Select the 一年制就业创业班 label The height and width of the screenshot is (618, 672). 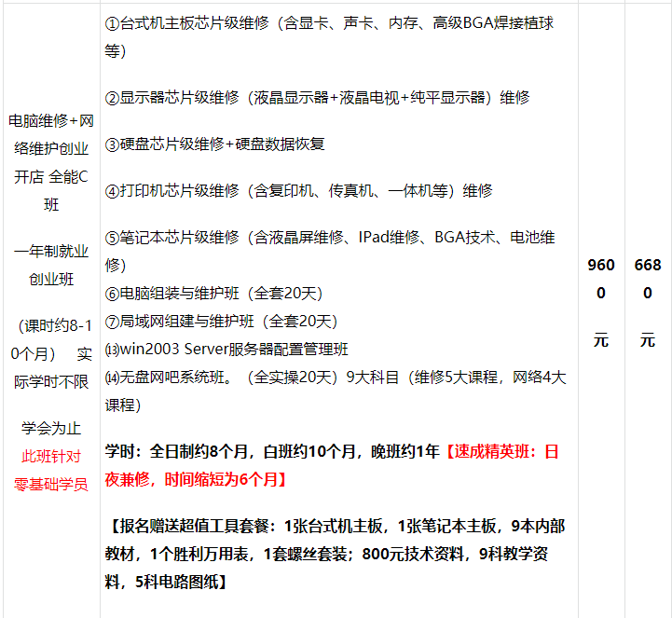pyautogui.click(x=51, y=265)
